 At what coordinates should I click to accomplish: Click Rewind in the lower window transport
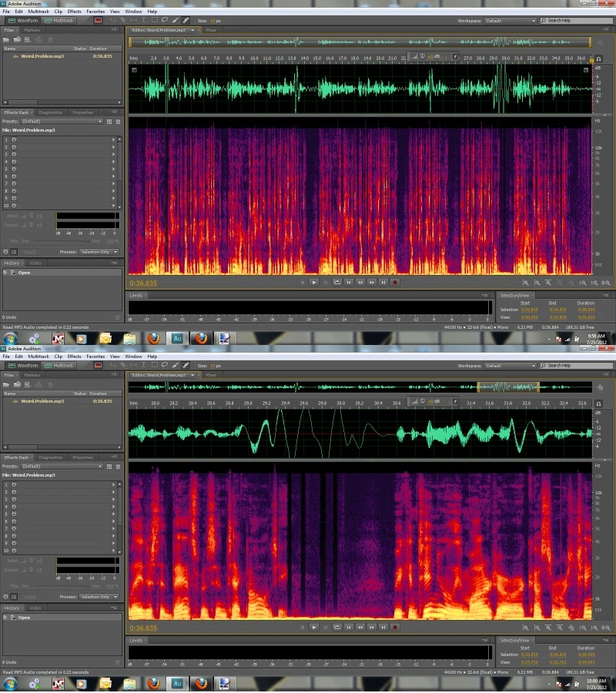(360, 627)
